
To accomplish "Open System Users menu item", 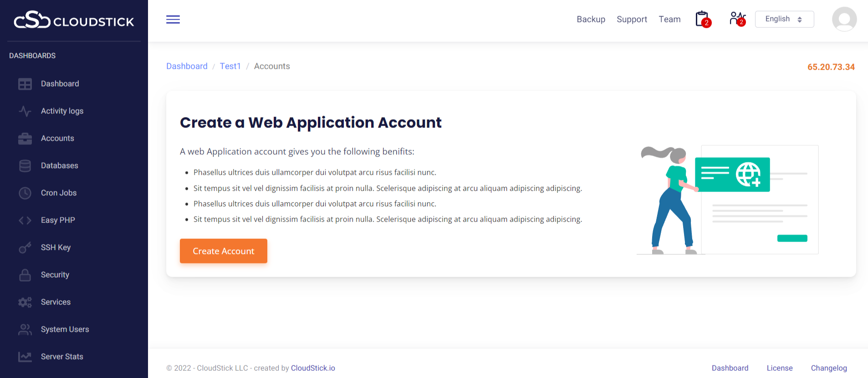I will coord(65,329).
